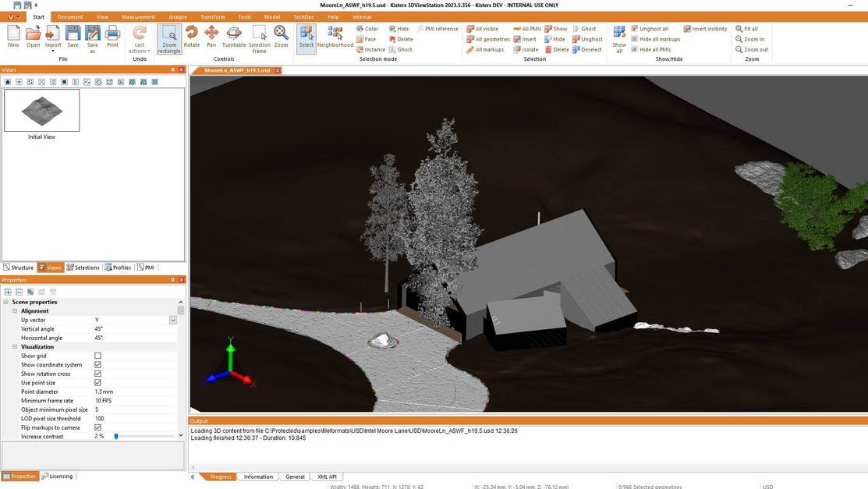Select the Rotate control
Viewport: 868px width, 489px height.
pyautogui.click(x=192, y=37)
